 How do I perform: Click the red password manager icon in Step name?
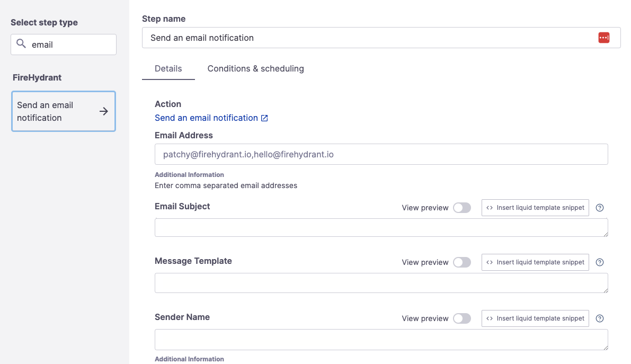(603, 38)
